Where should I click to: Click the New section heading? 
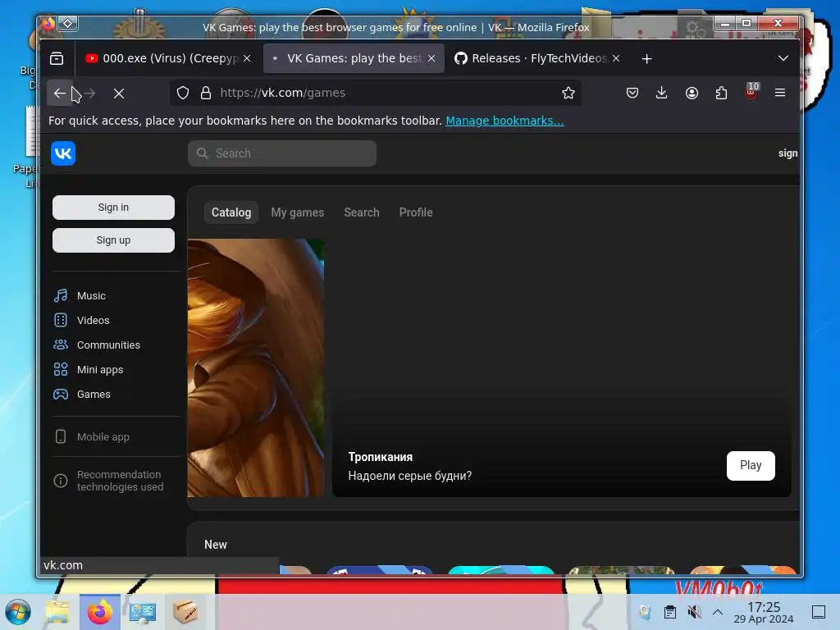click(x=216, y=545)
